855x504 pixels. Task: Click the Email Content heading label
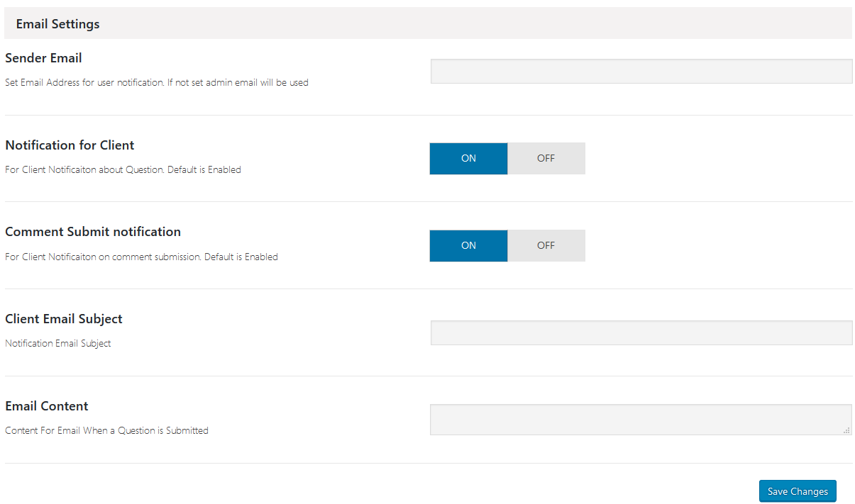coord(47,406)
